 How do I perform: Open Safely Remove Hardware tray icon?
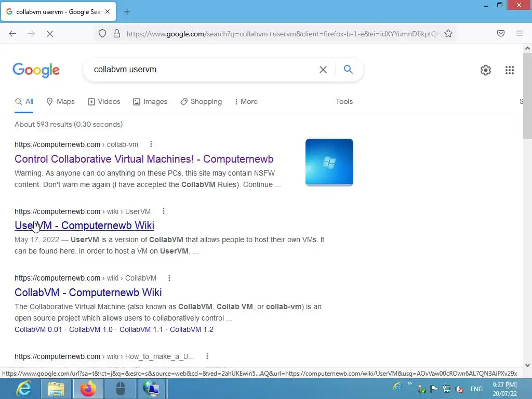(x=421, y=389)
